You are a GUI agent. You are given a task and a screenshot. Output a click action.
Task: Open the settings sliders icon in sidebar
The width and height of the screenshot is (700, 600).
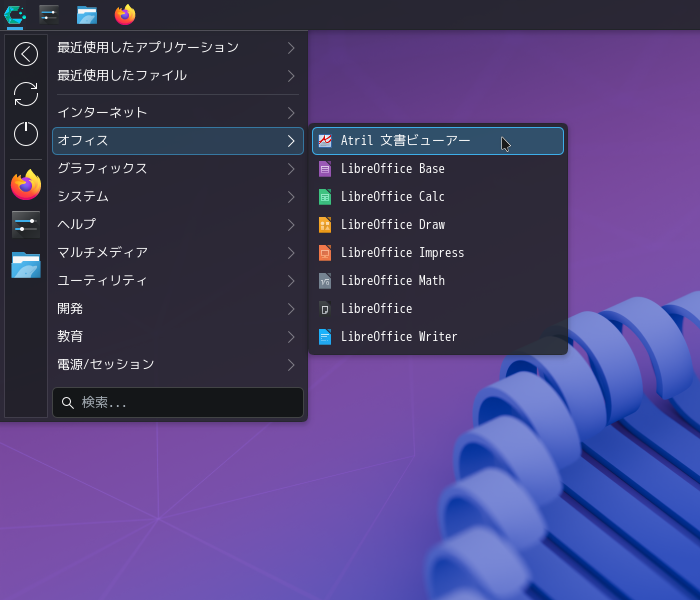(26, 225)
